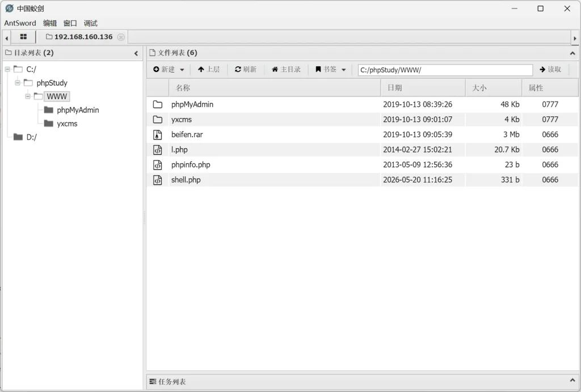Select phpStudy folder in tree
The height and width of the screenshot is (392, 581).
52,83
